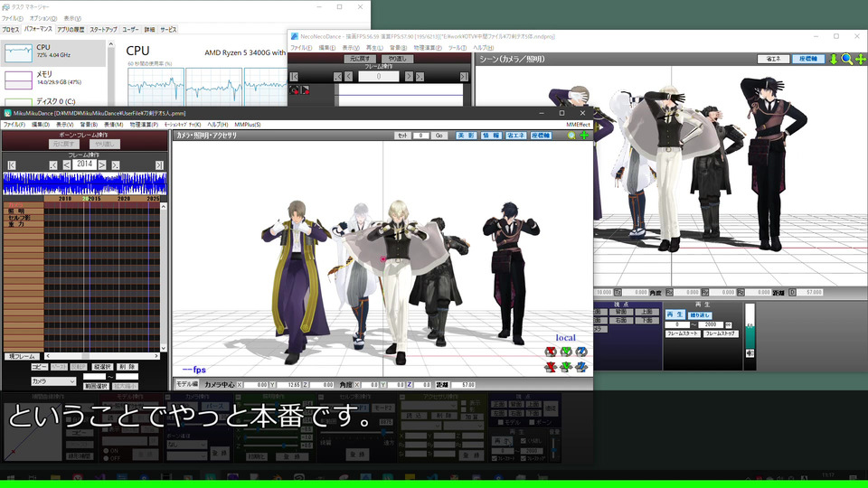Click MikuMikuDance viewport magnifier zoom icon
This screenshot has width=868, height=488.
[571, 136]
